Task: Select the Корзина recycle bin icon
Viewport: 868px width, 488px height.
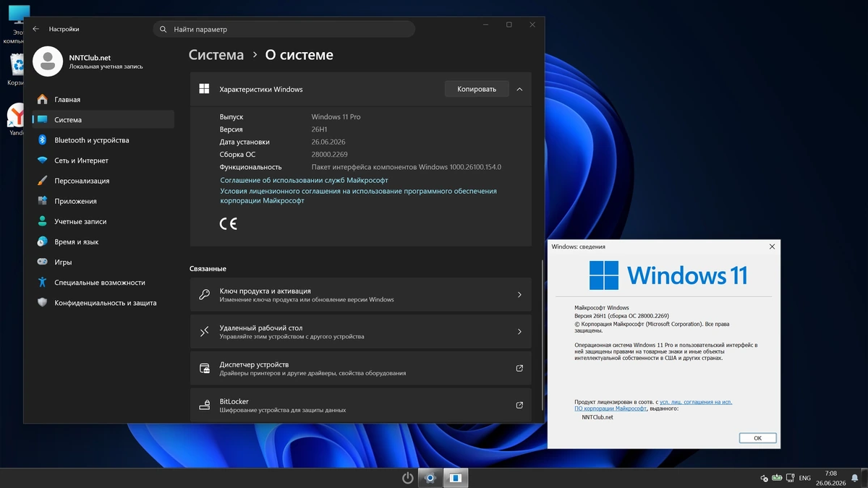Action: (15, 71)
